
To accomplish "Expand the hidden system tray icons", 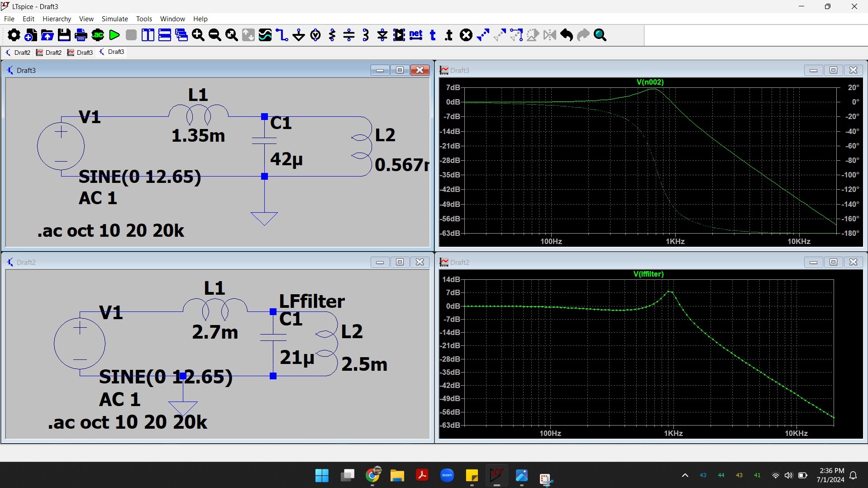I will pyautogui.click(x=685, y=475).
